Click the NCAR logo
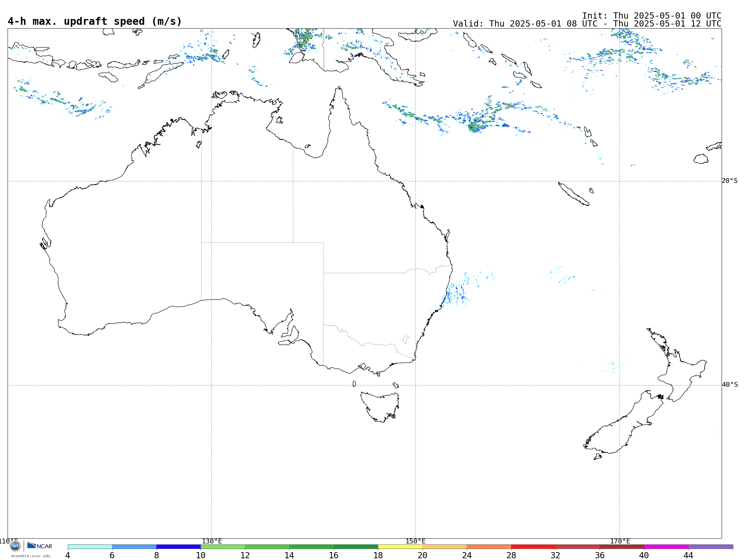The height and width of the screenshot is (560, 744). (x=40, y=546)
